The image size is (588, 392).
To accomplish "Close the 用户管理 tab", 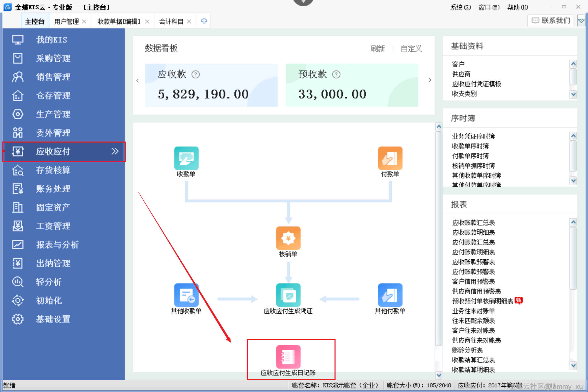I will pos(84,22).
